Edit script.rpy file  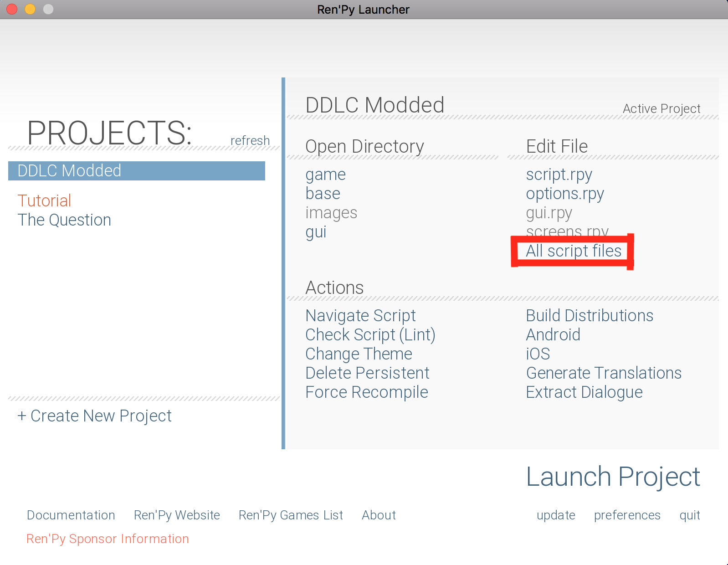point(559,175)
